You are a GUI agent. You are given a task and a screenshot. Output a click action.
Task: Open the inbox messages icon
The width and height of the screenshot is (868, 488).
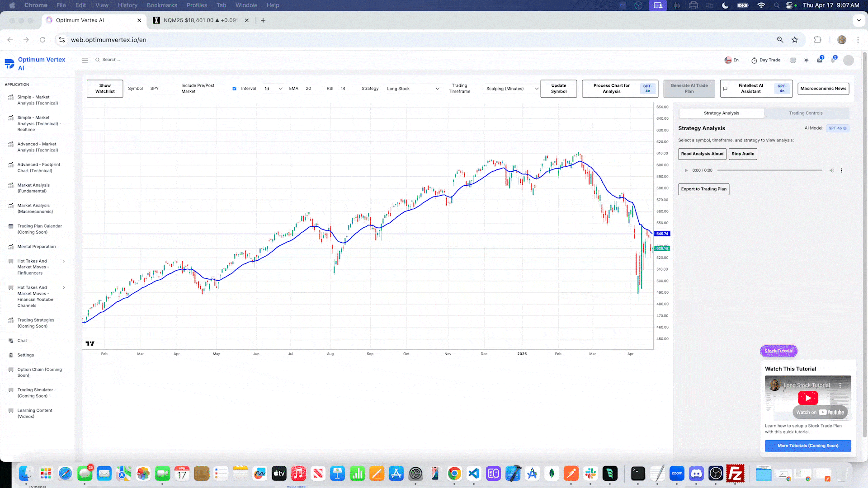819,60
